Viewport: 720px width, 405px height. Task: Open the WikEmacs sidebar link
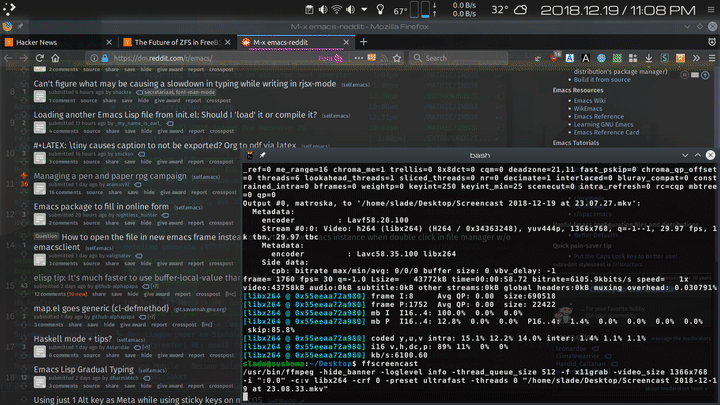[588, 109]
